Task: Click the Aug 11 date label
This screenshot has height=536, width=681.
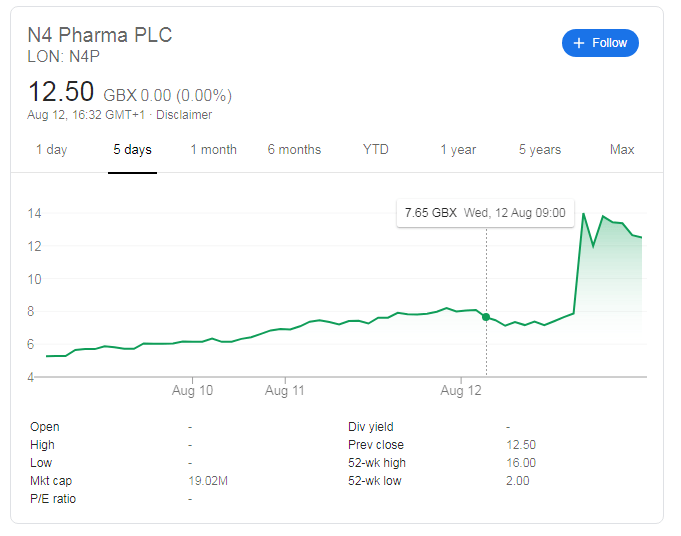Action: click(x=285, y=390)
